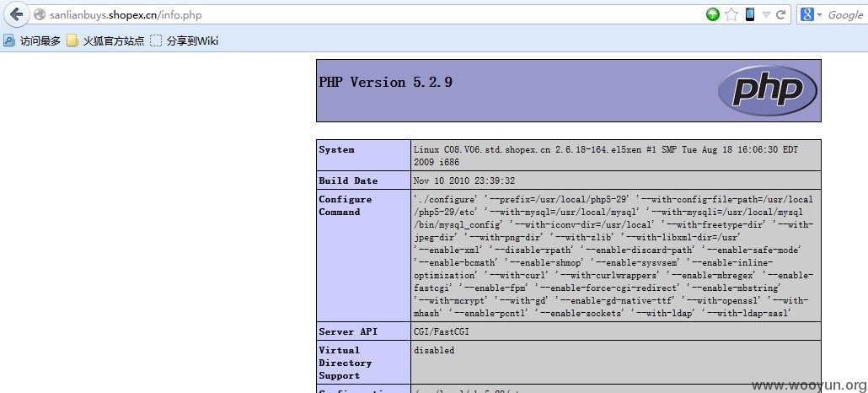
Task: Go back with the browser back arrow
Action: point(16,14)
